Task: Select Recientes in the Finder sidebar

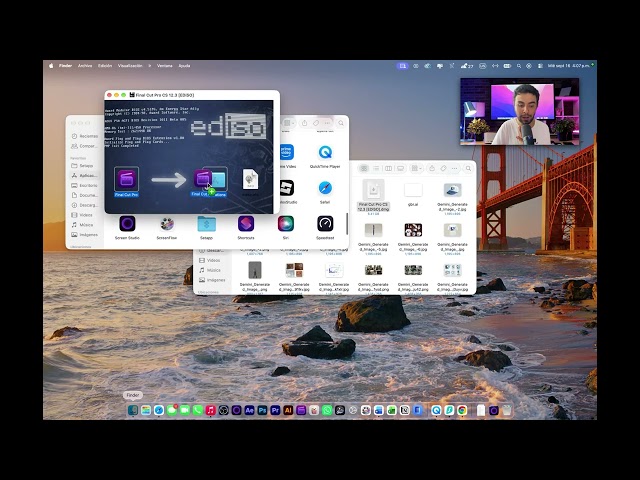Action: (x=84, y=136)
